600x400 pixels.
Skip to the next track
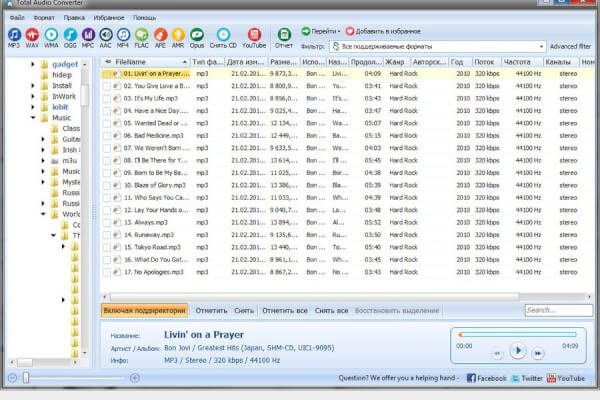coord(538,353)
